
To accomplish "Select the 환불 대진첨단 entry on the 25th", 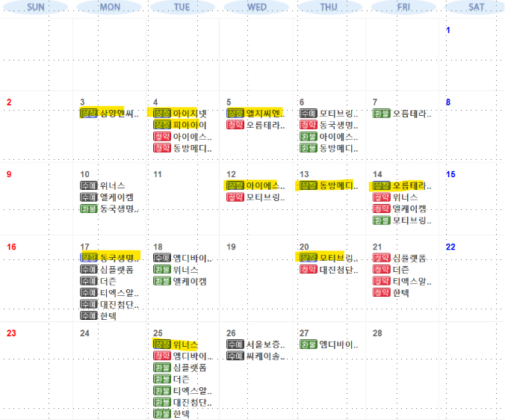I will tap(182, 402).
